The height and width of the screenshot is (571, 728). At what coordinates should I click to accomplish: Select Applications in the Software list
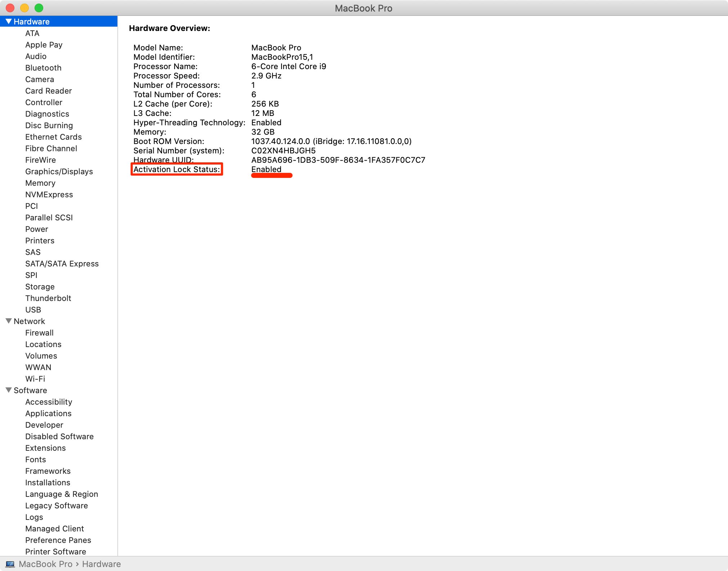click(x=49, y=413)
